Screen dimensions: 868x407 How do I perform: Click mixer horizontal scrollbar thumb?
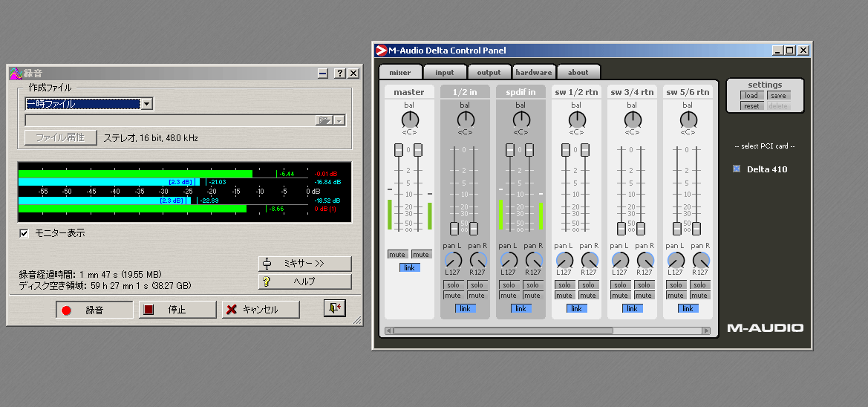[503, 331]
